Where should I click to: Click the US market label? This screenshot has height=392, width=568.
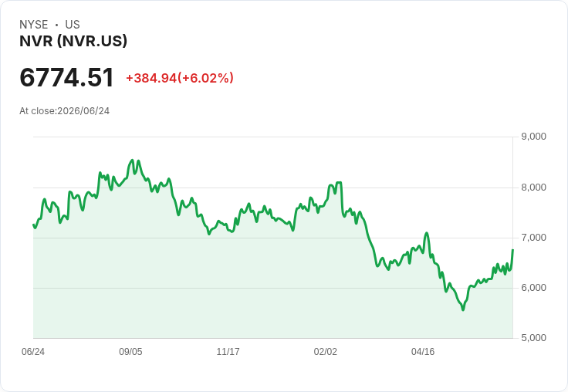73,25
